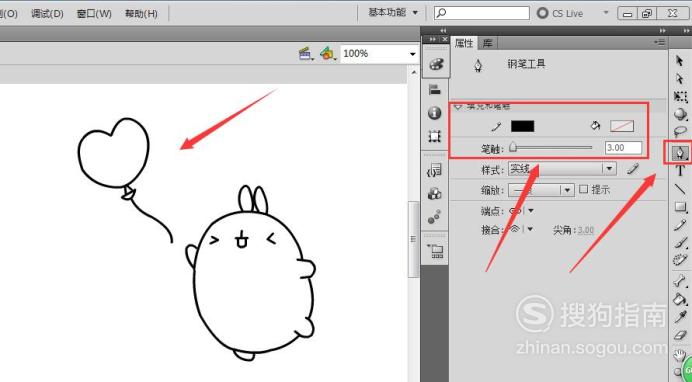
Task: Select the Brush tool
Action: click(x=680, y=242)
